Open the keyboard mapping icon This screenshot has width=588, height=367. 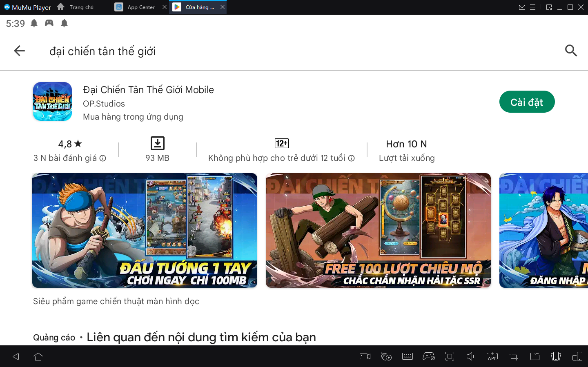(x=407, y=356)
